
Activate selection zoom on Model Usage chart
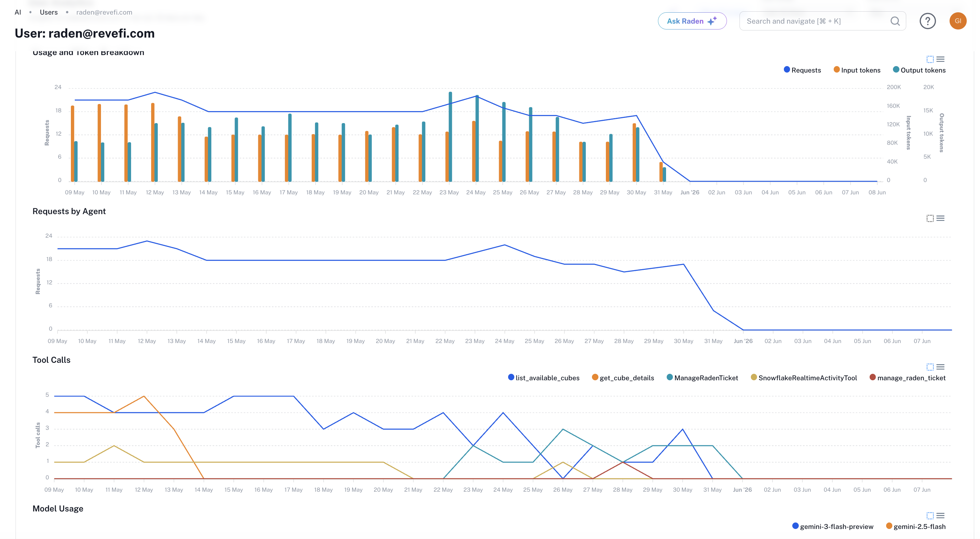click(x=930, y=515)
